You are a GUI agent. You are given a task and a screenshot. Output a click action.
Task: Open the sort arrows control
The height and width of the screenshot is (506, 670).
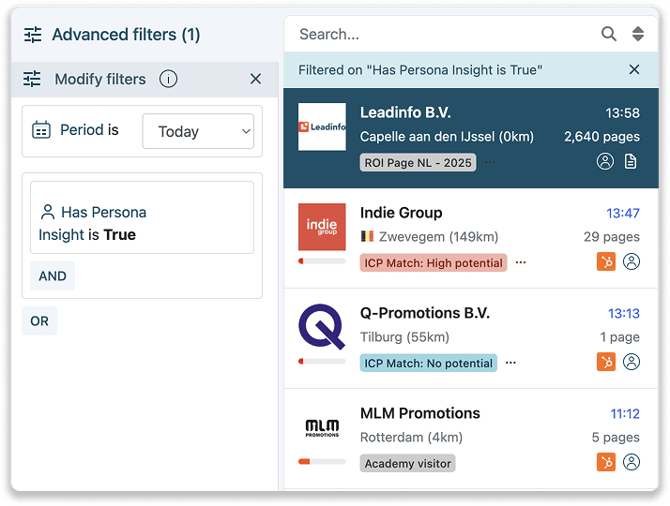(x=638, y=34)
